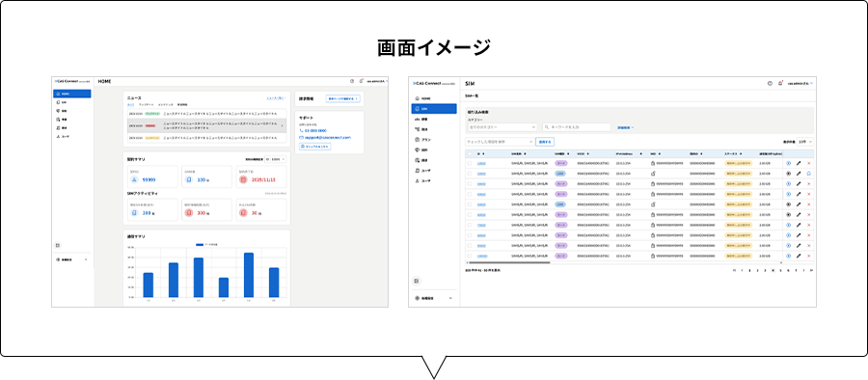The width and height of the screenshot is (868, 380).
Task: Check the checkbox for SIM row 1000
Action: click(x=470, y=163)
